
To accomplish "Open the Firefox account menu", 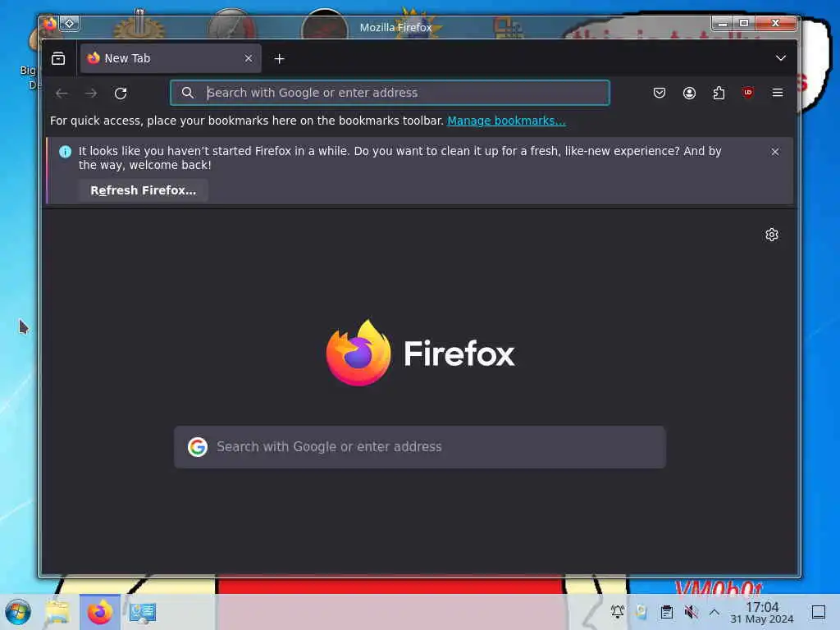I will 689,93.
